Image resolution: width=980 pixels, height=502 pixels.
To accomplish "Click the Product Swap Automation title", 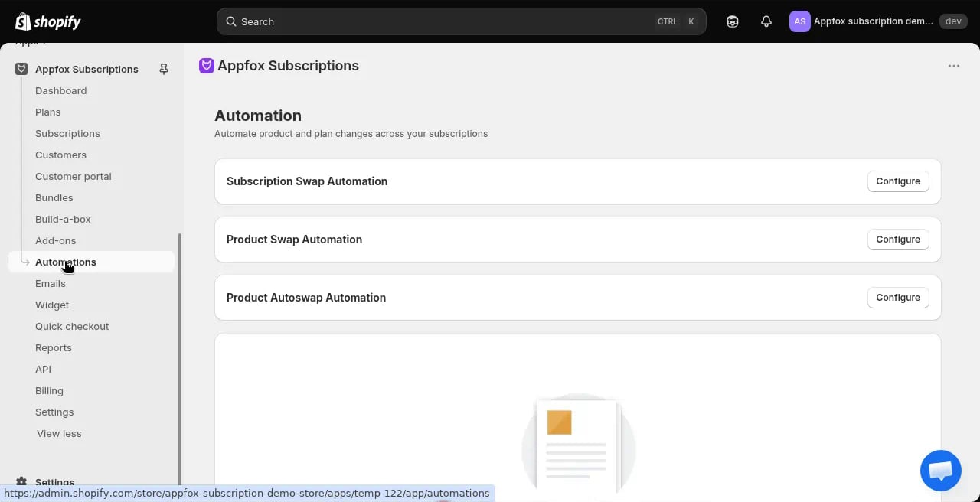I will coord(294,240).
